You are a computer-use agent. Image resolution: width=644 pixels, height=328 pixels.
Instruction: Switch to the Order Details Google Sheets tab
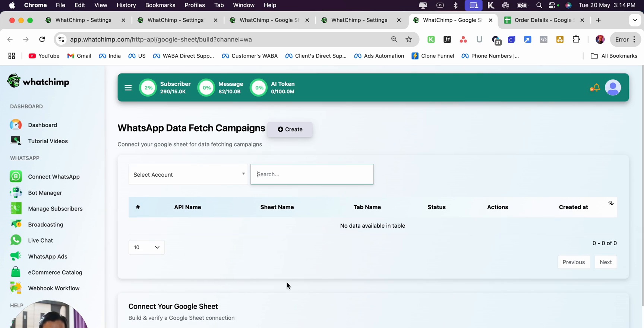pyautogui.click(x=543, y=20)
